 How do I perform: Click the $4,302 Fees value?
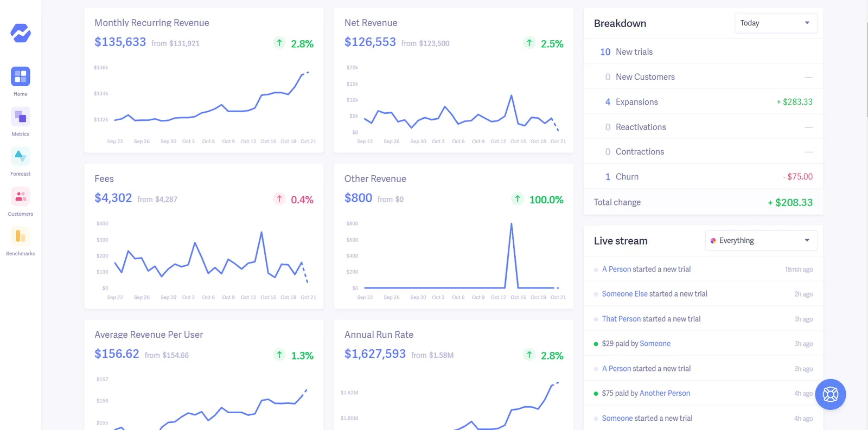point(113,198)
